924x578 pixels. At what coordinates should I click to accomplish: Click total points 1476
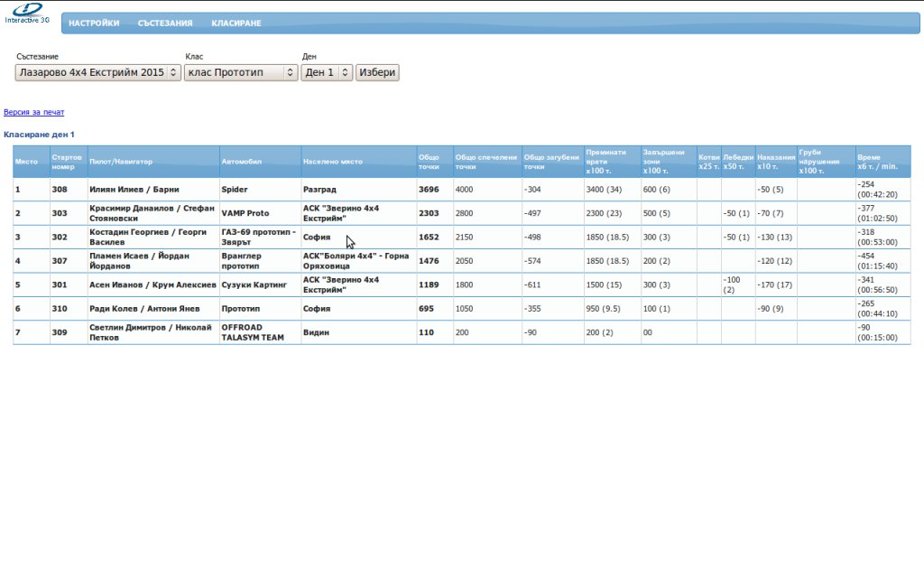point(429,261)
